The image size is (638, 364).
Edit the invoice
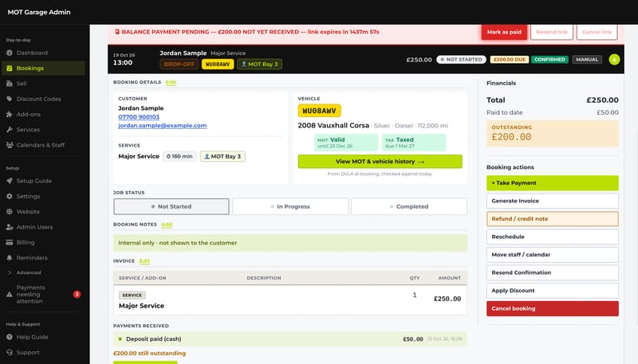(144, 260)
